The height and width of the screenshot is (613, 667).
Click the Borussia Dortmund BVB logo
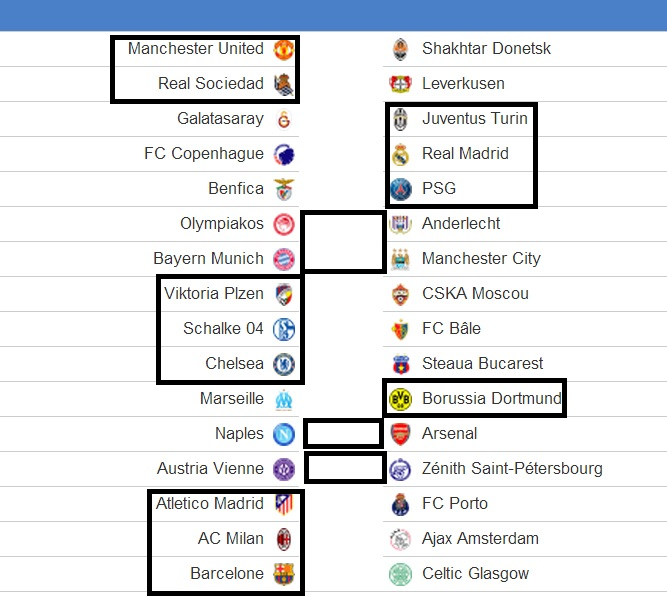[x=400, y=399]
